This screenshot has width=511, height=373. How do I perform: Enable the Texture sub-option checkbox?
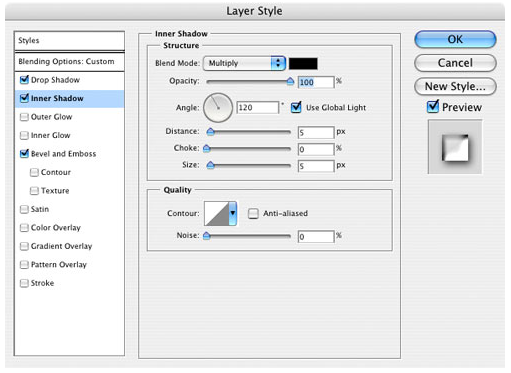click(34, 191)
